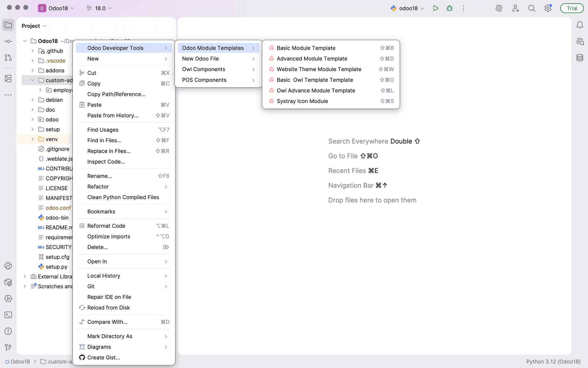Select odoo.conf file in tree
The height and width of the screenshot is (368, 588).
(58, 208)
